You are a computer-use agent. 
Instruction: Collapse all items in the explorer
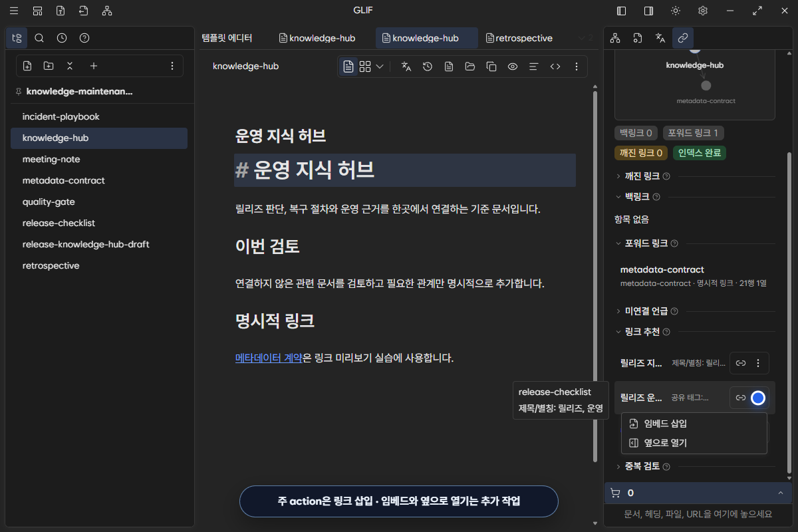coord(70,66)
